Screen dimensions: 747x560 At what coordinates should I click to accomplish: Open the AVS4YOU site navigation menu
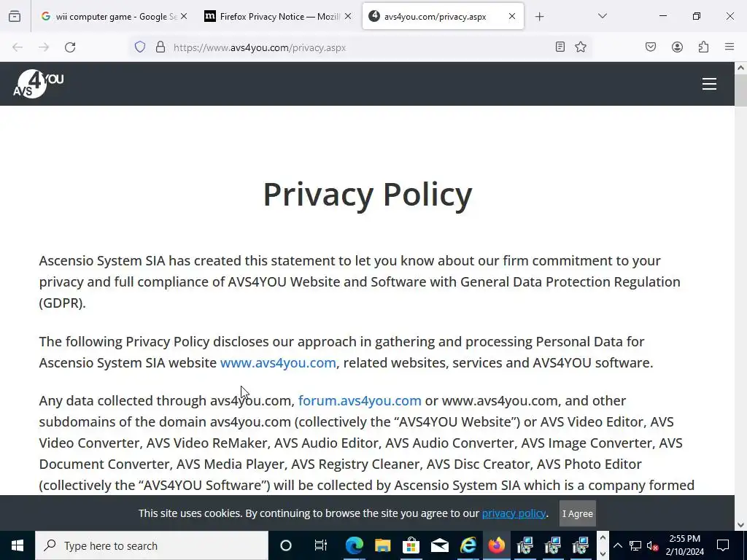click(709, 84)
